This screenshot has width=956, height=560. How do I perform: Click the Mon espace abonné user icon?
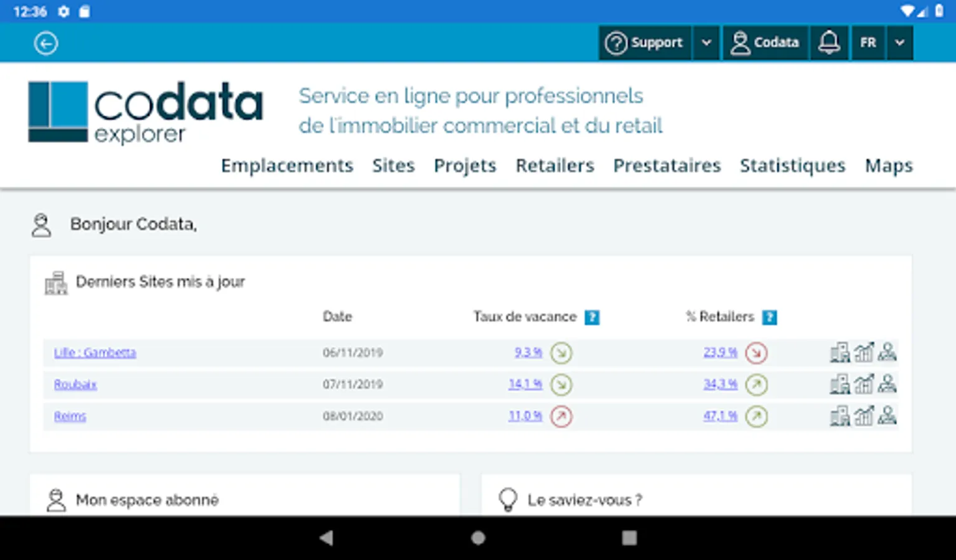pos(56,500)
